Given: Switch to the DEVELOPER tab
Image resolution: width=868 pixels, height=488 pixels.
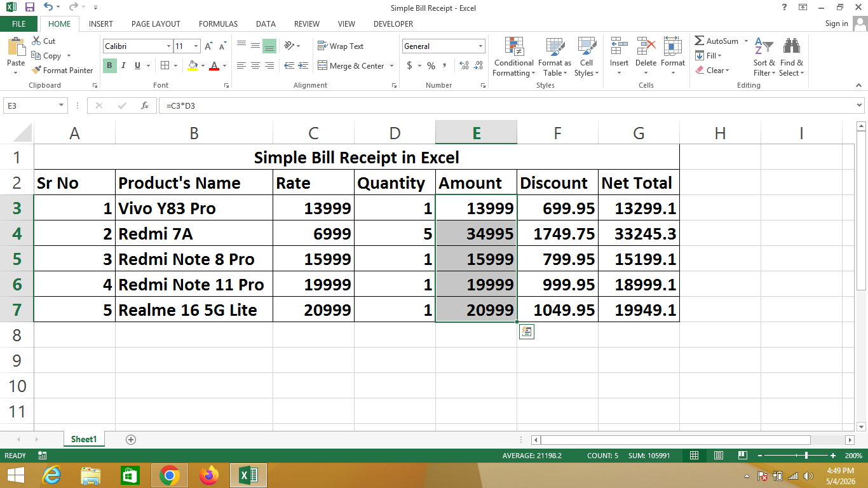Looking at the screenshot, I should click(393, 24).
